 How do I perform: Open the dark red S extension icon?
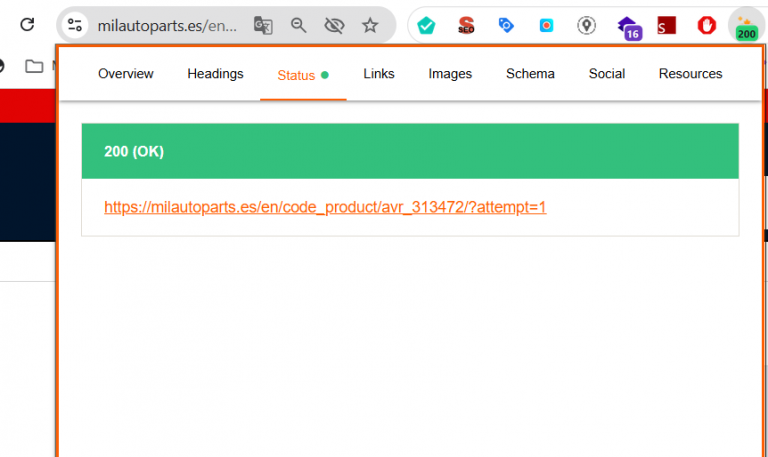667,25
